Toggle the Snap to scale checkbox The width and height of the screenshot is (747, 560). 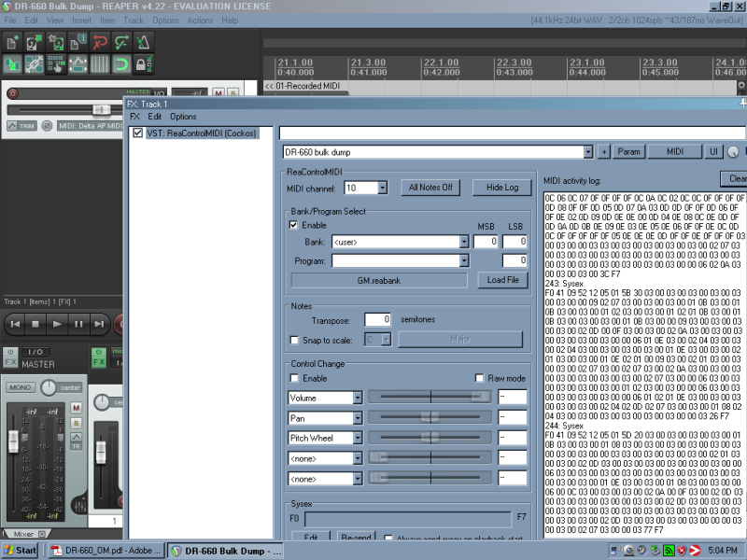click(294, 340)
